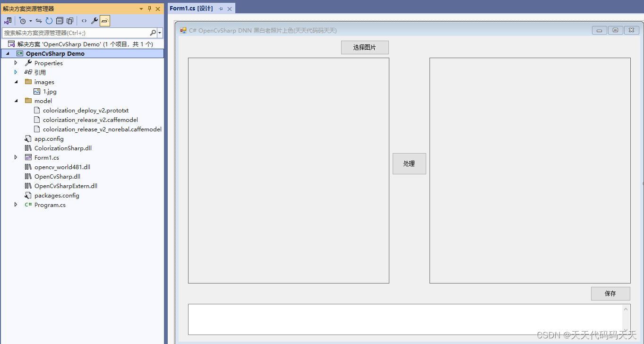Open the Solution Explorer panel options arrow menu

[x=140, y=8]
